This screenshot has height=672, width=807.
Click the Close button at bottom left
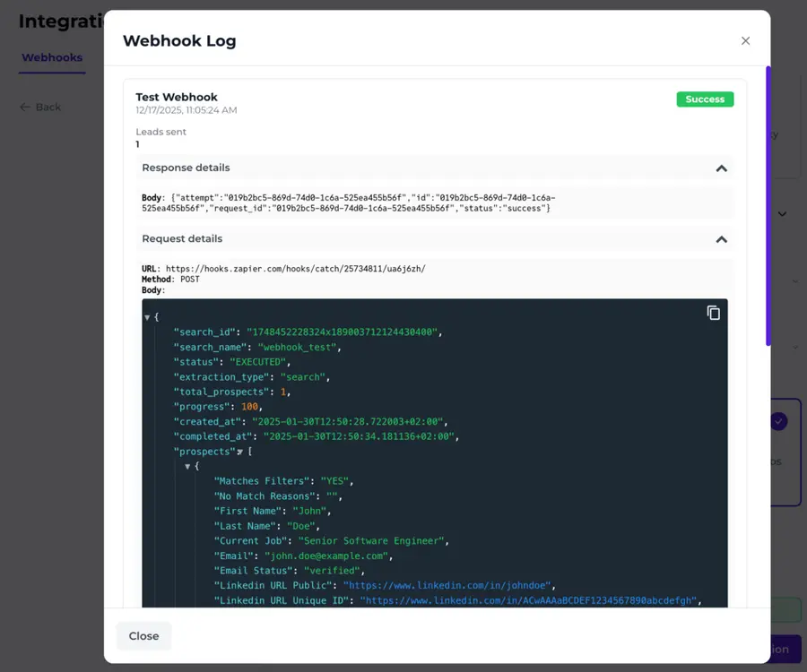(143, 636)
